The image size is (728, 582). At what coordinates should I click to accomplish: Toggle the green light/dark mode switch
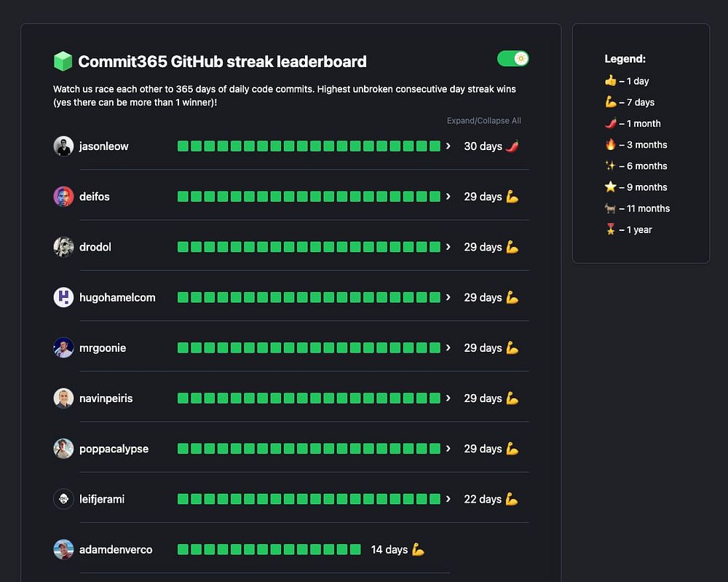click(513, 59)
